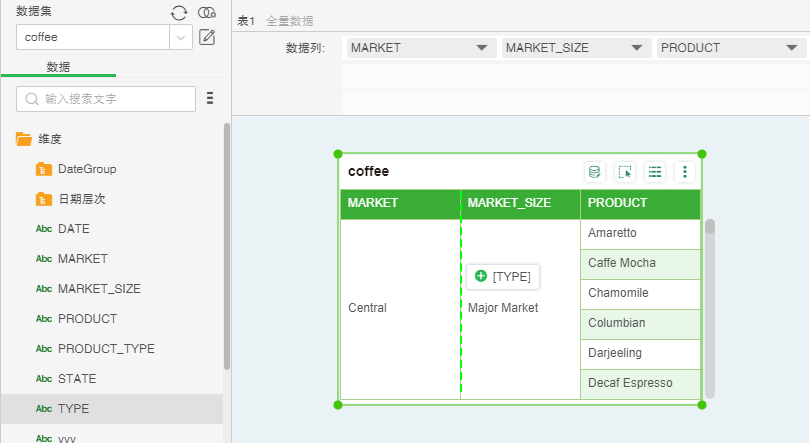Select the STATE field in the list
This screenshot has height=443, width=810.
coord(76,379)
